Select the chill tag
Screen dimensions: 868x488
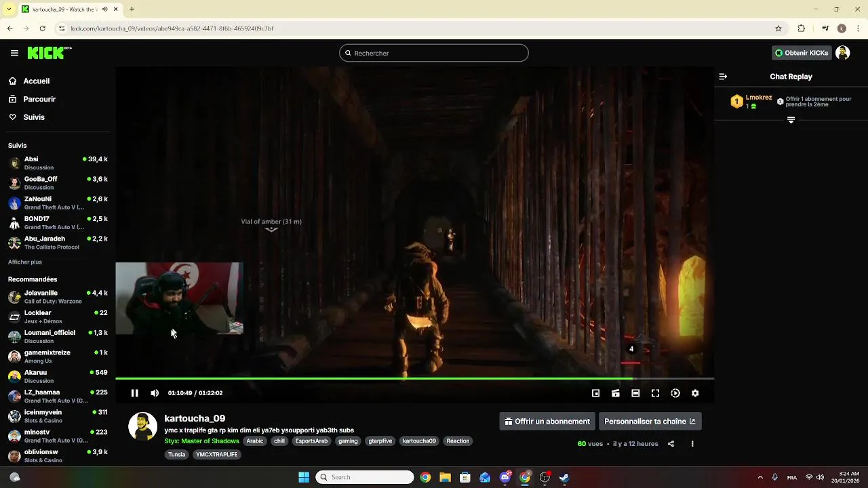point(279,441)
